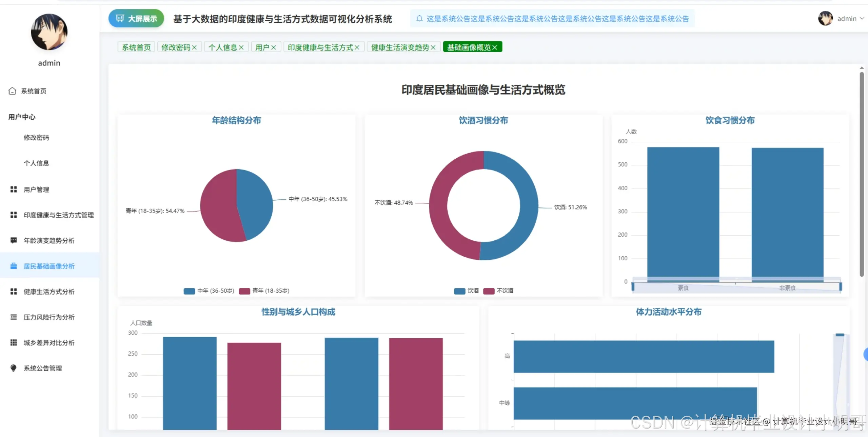Click the admin avatar in the top right
The height and width of the screenshot is (437, 868).
[x=825, y=18]
